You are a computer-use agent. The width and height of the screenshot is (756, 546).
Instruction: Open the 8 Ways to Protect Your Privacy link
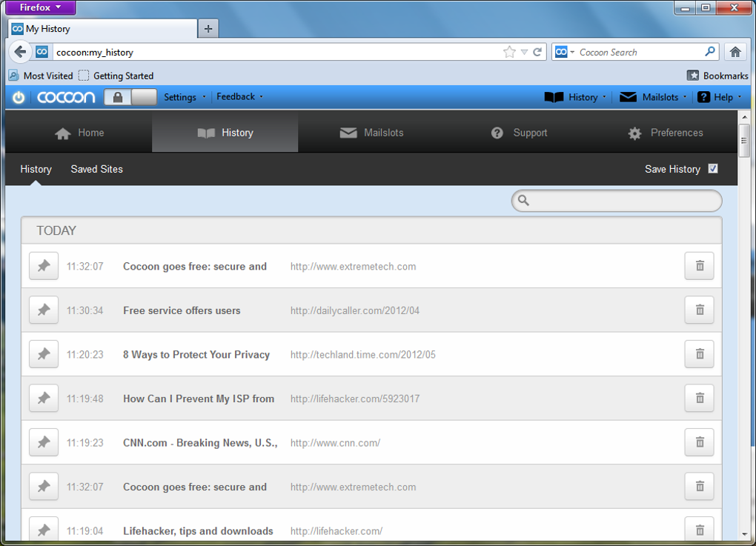(x=196, y=354)
